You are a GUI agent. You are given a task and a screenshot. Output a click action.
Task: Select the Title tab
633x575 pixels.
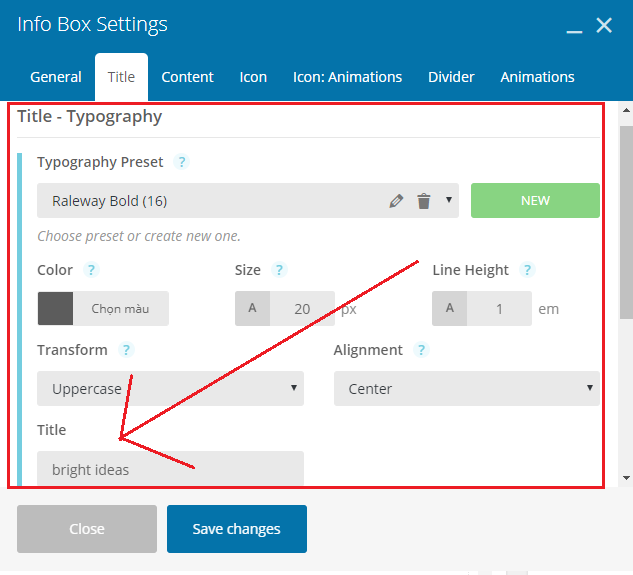(121, 77)
